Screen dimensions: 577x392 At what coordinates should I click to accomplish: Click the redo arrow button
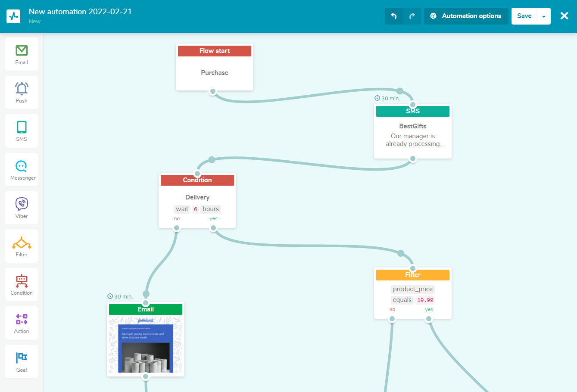tap(412, 16)
